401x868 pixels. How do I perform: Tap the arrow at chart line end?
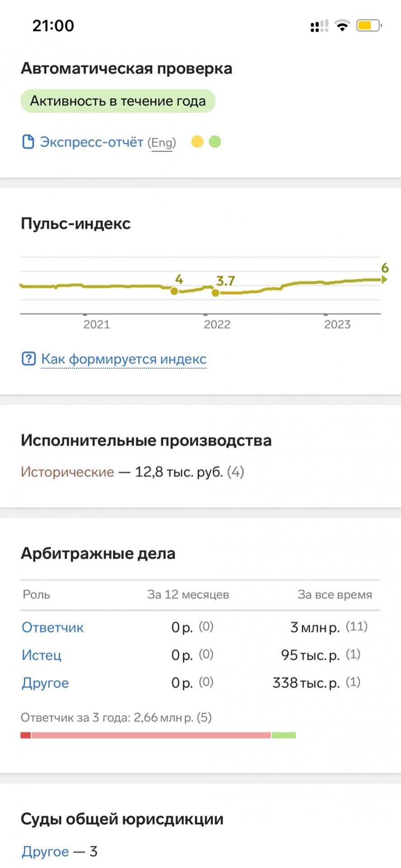tap(384, 280)
